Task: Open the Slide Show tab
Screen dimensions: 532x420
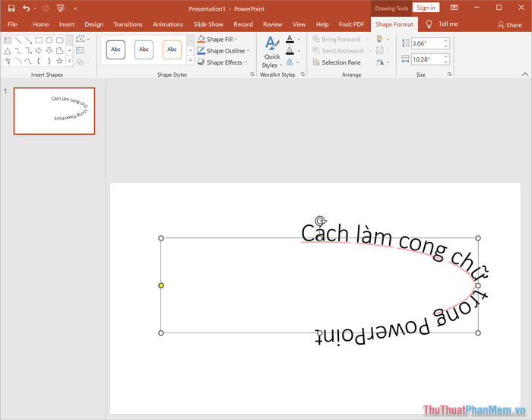Action: tap(208, 24)
